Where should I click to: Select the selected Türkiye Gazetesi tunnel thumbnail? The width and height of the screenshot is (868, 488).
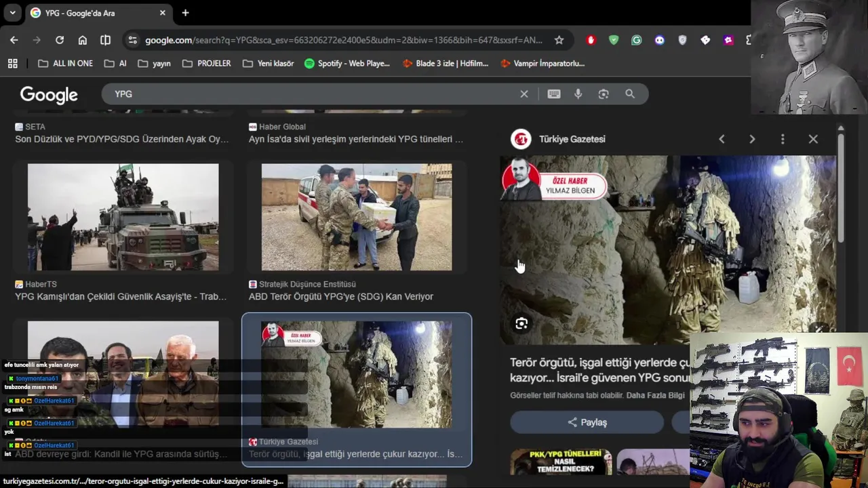(x=357, y=374)
